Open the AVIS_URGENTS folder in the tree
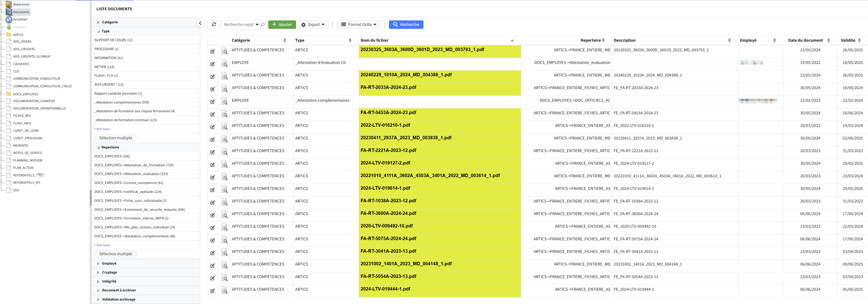This screenshot has width=868, height=304. 24,49
